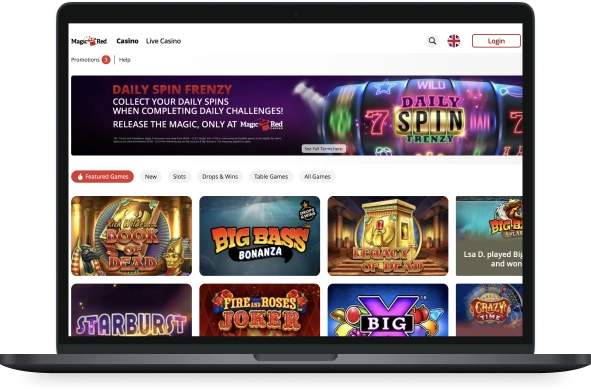Open the Promotions page
Viewport: 591px width, 391px height.
[x=85, y=60]
